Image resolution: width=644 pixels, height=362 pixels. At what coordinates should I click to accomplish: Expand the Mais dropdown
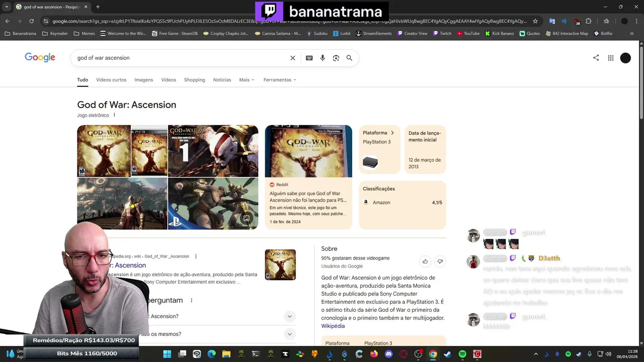[247, 80]
